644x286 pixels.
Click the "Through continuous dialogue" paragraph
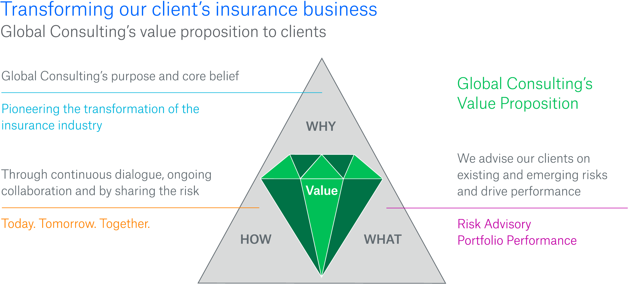tap(106, 183)
